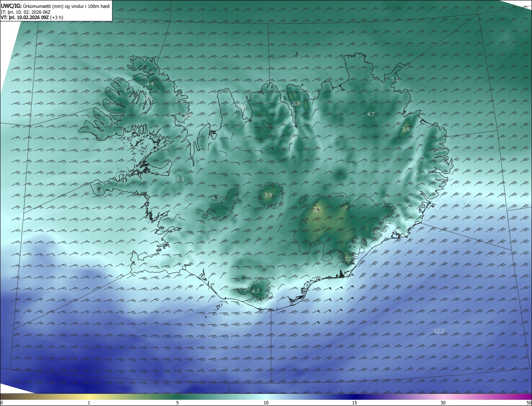532x406 pixels.
Task: Click the 5.4 value label on the map
Action: click(99, 190)
